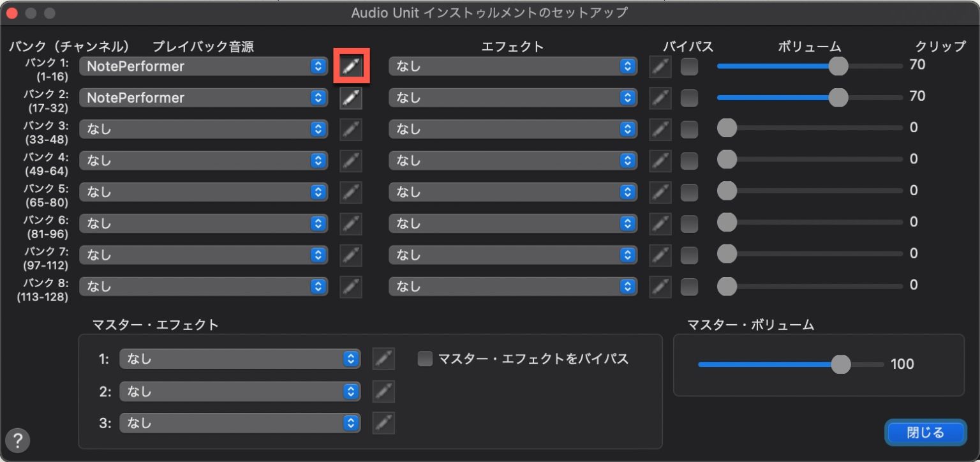Open the エフェクト dropdown on バンク 1 row

click(x=512, y=66)
